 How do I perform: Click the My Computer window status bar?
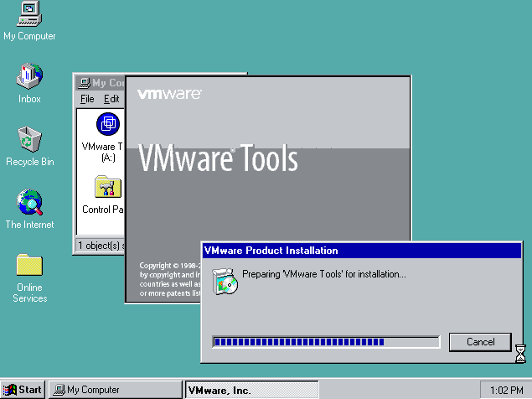tap(99, 246)
